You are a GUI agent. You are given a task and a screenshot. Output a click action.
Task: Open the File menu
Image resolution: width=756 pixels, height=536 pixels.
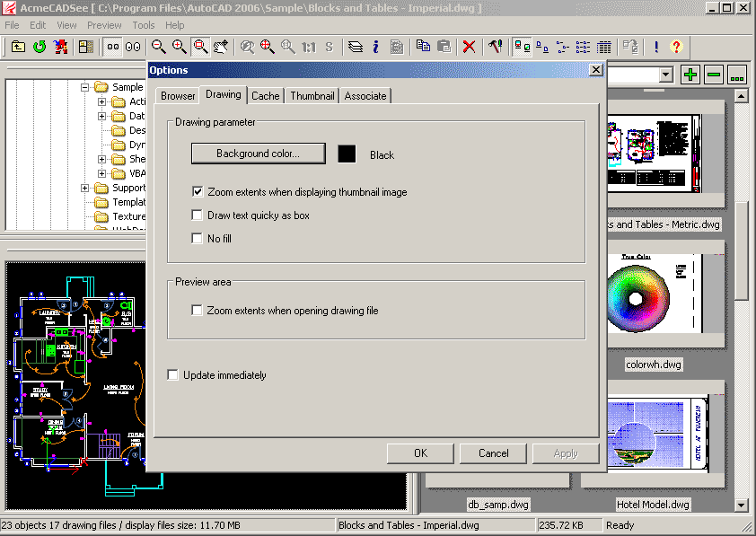(12, 25)
